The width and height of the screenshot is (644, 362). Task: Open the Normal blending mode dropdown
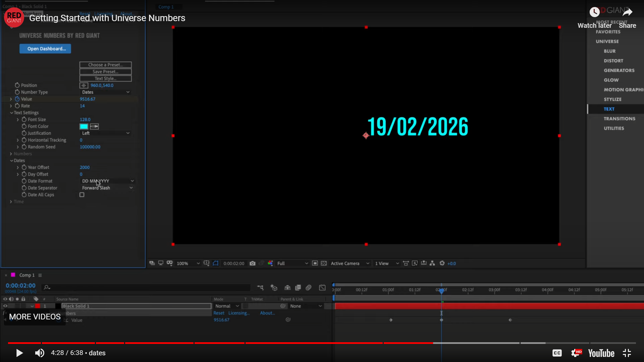[227, 306]
